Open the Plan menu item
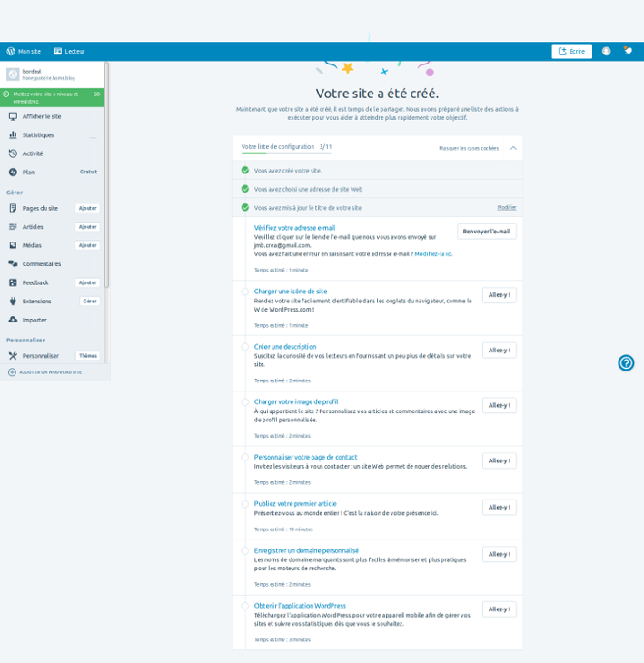 pyautogui.click(x=28, y=172)
